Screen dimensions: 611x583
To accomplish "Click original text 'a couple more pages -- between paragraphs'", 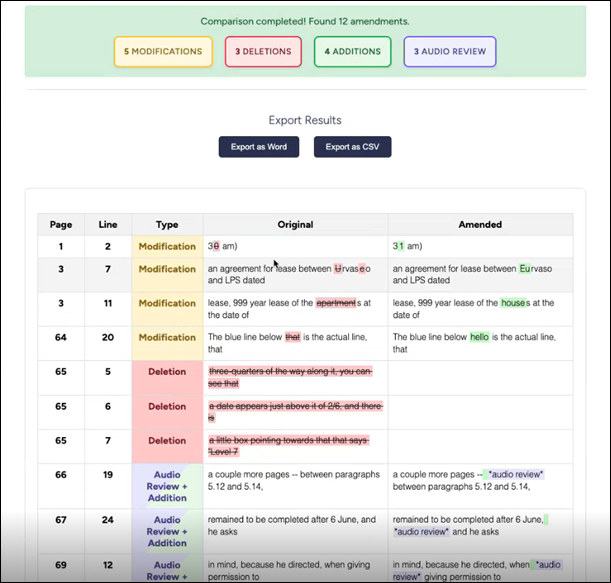I will pos(293,480).
